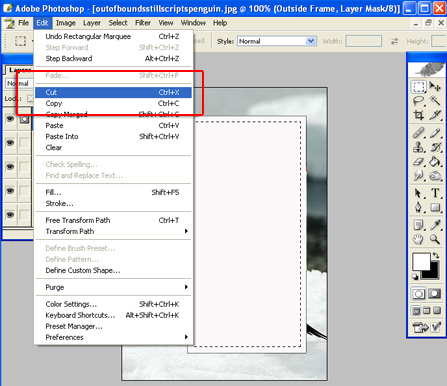Image resolution: width=447 pixels, height=386 pixels.
Task: Open the Layers blend mode Normal dropdown
Action: [x=19, y=83]
